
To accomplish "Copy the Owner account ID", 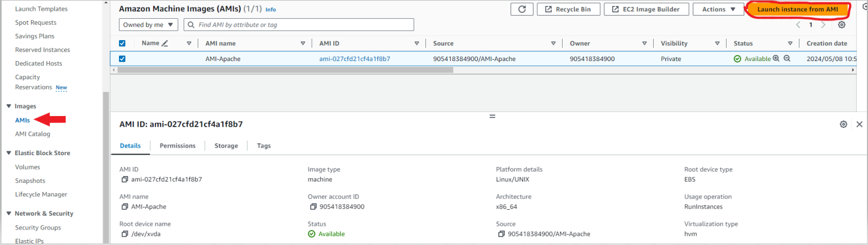I will click(313, 207).
